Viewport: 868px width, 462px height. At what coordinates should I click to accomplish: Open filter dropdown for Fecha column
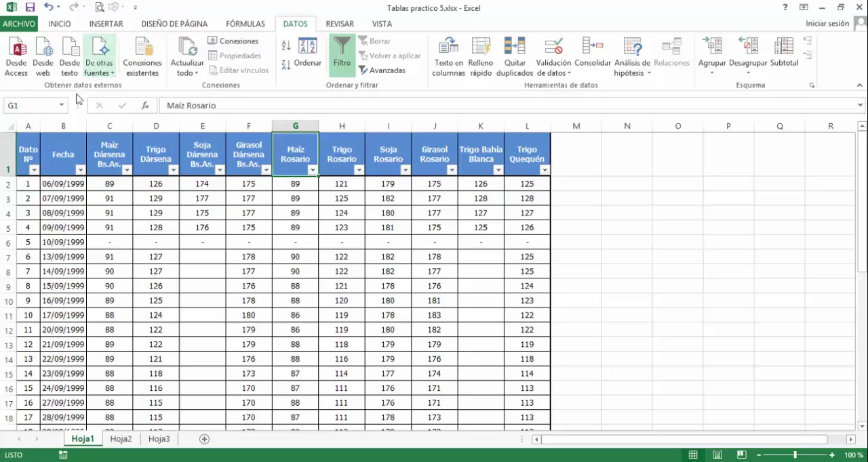coord(81,170)
